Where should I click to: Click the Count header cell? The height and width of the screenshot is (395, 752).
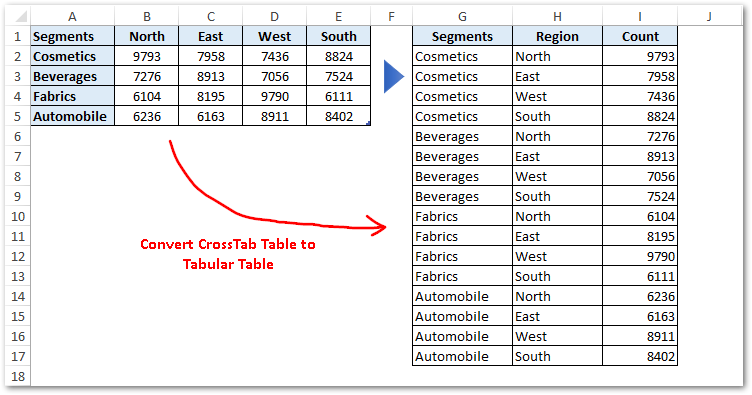(640, 36)
